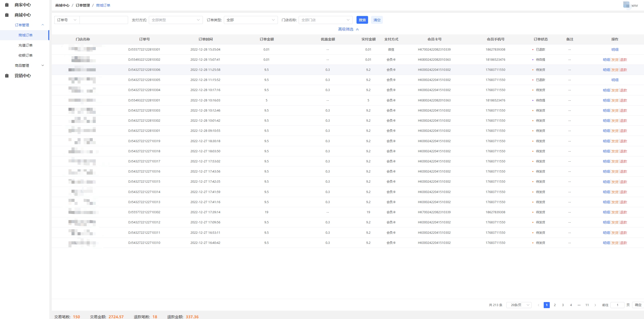Image resolution: width=644 pixels, height=319 pixels.
Task: Open the 支付方式 全部类型 dropdown
Action: [176, 20]
